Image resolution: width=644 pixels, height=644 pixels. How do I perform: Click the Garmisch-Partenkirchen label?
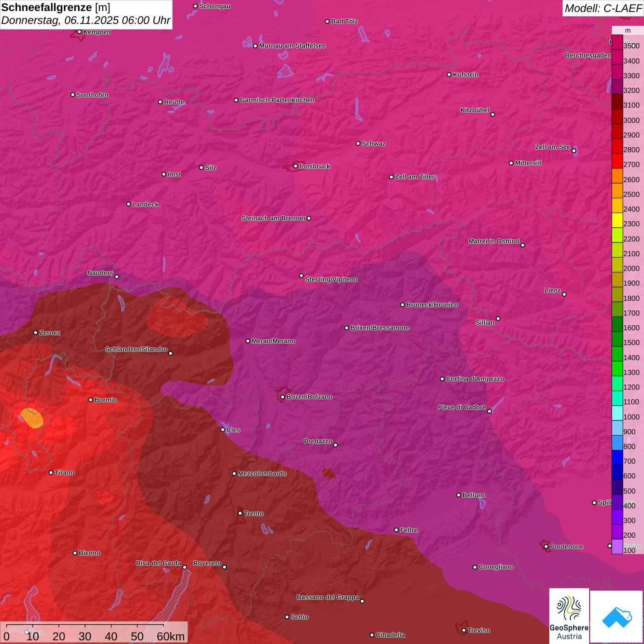click(277, 100)
